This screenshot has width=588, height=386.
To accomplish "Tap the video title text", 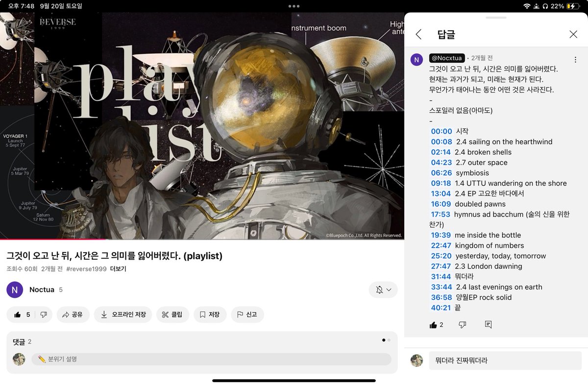I will (114, 256).
